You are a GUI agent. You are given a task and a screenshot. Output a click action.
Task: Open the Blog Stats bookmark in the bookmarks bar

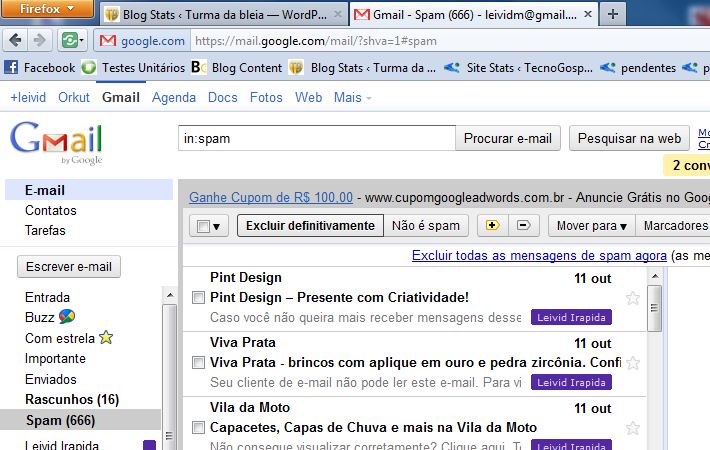(x=363, y=67)
